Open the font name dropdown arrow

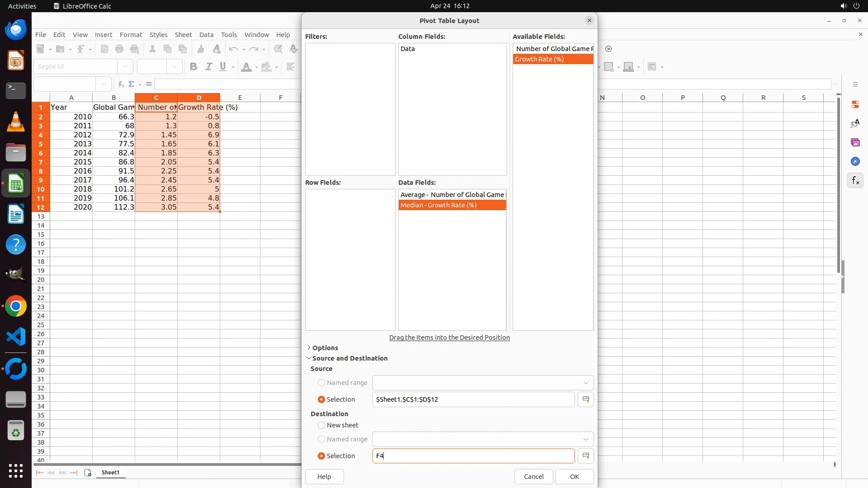[x=125, y=67]
